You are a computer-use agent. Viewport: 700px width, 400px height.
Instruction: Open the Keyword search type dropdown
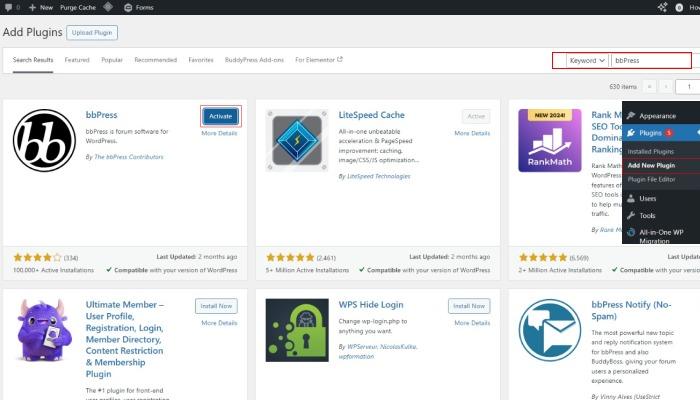coord(587,60)
